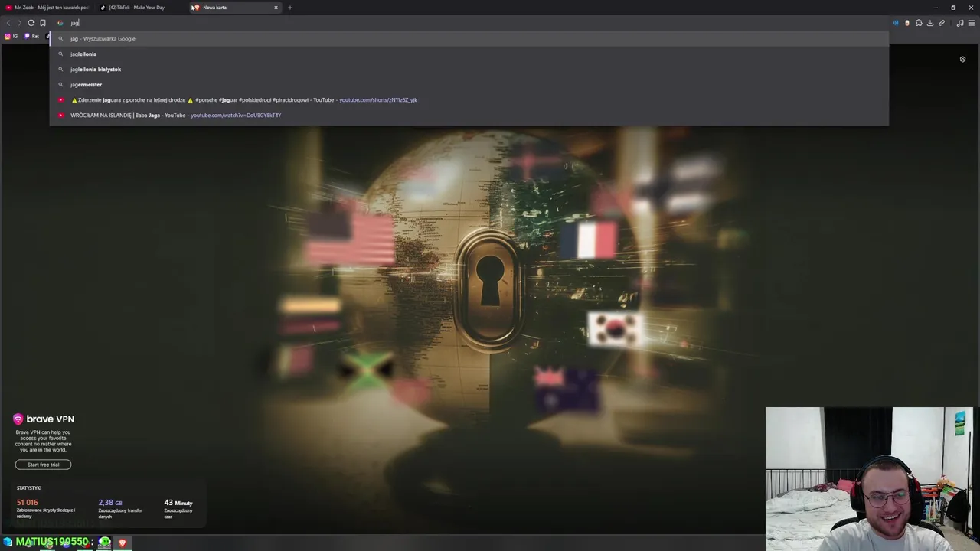The image size is (980, 551).
Task: Open the IG Instagram bookmark
Action: coord(11,36)
